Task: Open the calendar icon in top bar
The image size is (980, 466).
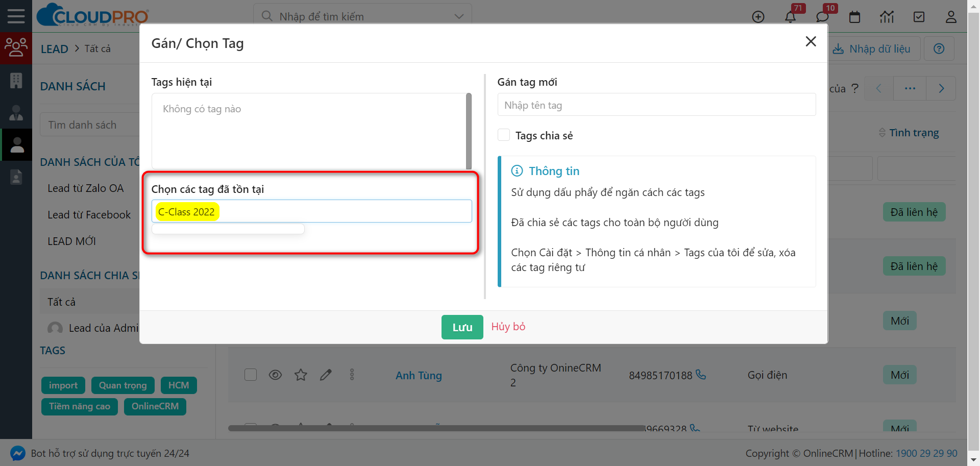Action: [x=854, y=17]
